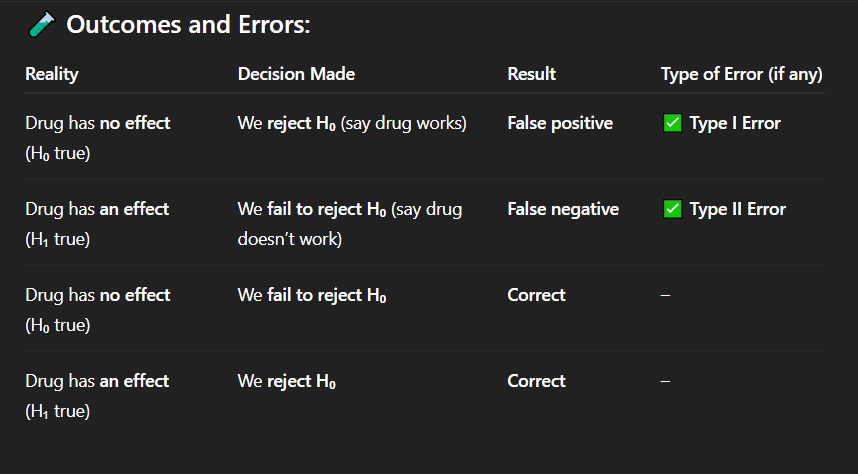Click the "Type of Error (if any)" header

pos(741,74)
